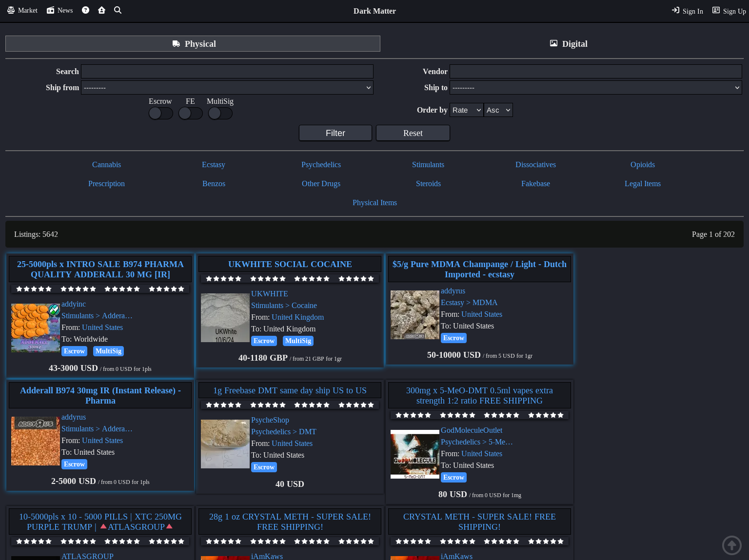This screenshot has width=749, height=560.
Task: Open the help question mark icon
Action: coord(85,10)
